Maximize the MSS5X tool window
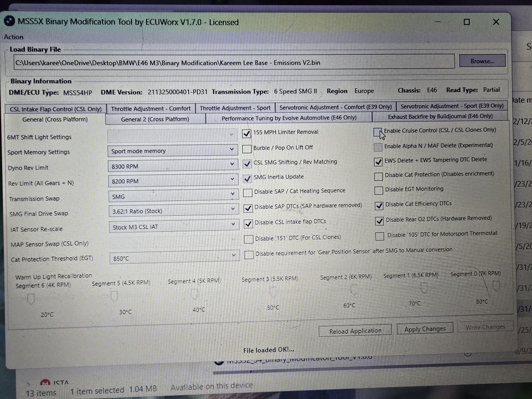Viewport: 532px width, 399px height. pos(466,22)
